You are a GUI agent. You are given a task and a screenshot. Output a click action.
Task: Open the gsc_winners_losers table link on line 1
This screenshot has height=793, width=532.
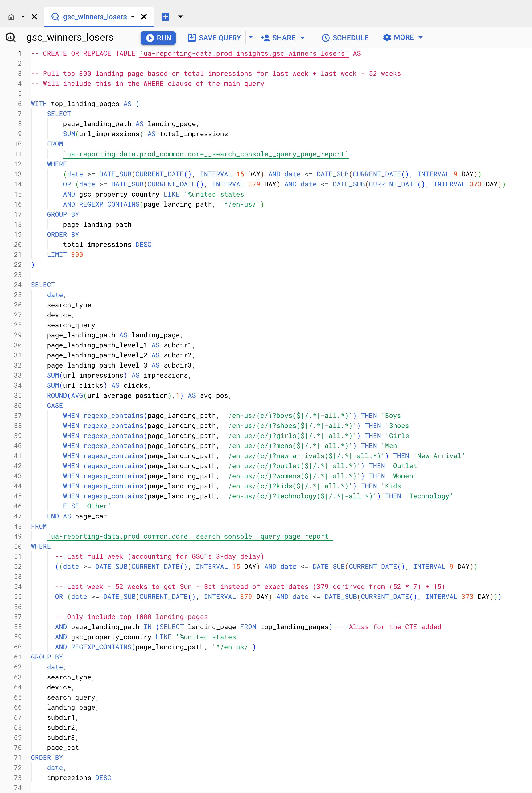[244, 54]
